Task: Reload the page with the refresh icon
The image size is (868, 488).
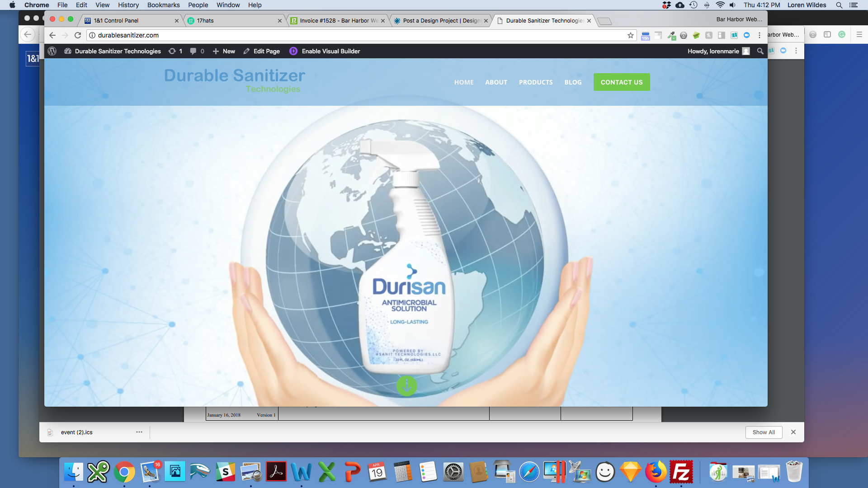Action: (x=78, y=35)
